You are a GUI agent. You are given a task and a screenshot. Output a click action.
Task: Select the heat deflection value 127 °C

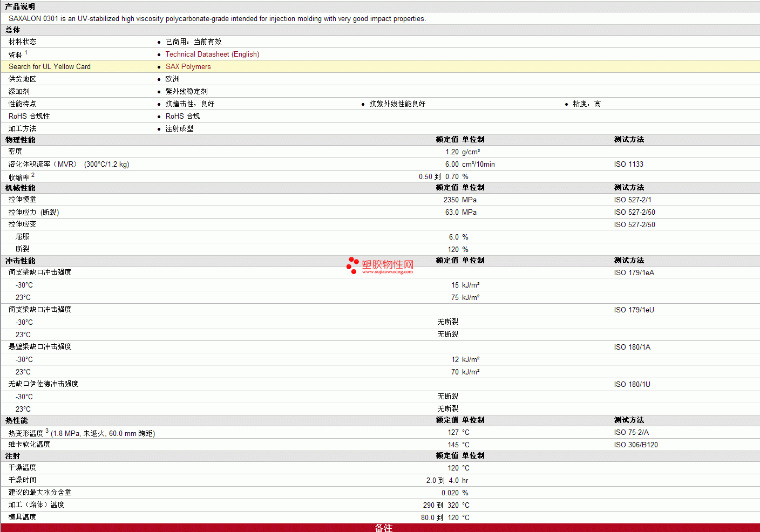458,432
